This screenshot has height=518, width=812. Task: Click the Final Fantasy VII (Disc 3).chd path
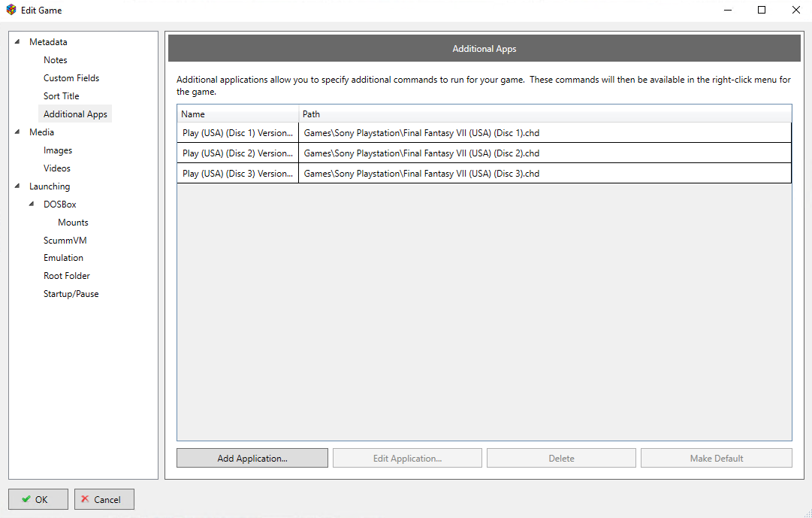(421, 173)
